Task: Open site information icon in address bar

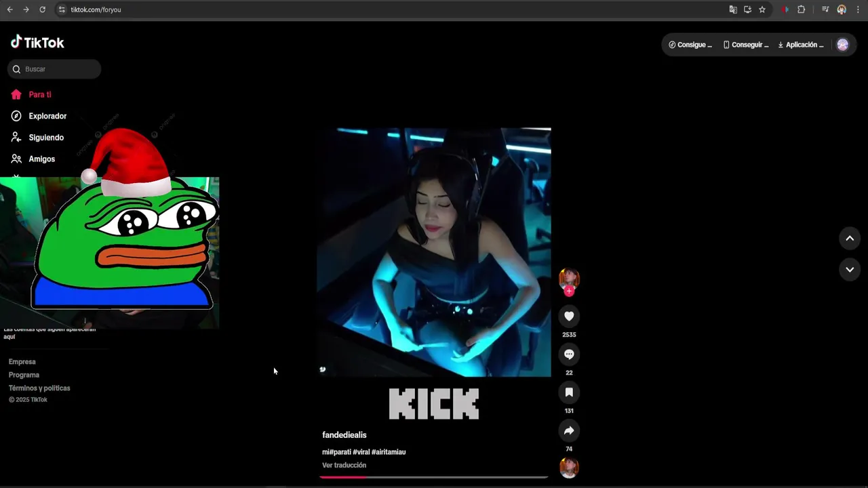Action: pos(62,9)
